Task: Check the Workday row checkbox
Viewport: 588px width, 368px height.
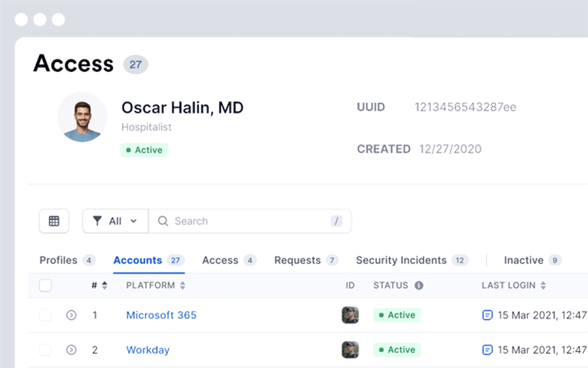Action: 46,350
